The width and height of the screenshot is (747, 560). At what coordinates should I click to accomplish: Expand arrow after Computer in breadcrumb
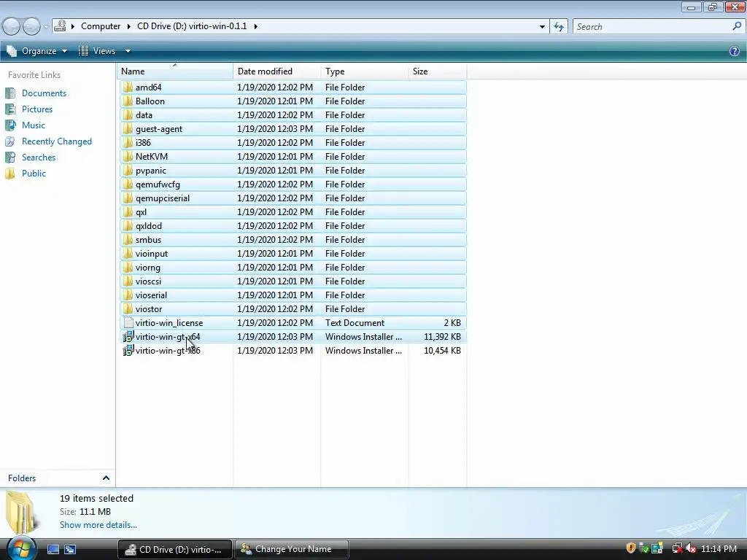[x=128, y=26]
